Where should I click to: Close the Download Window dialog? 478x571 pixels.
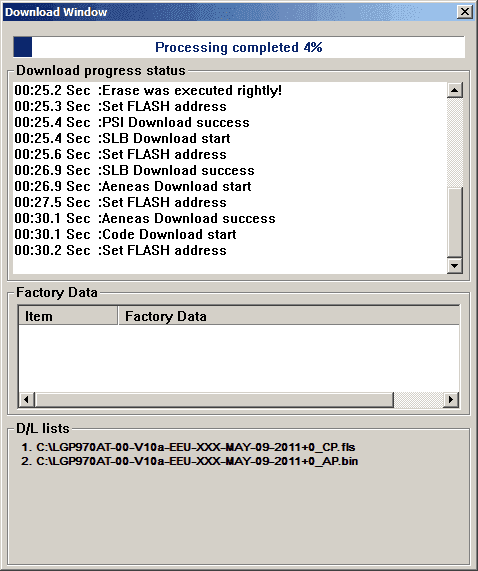click(465, 12)
